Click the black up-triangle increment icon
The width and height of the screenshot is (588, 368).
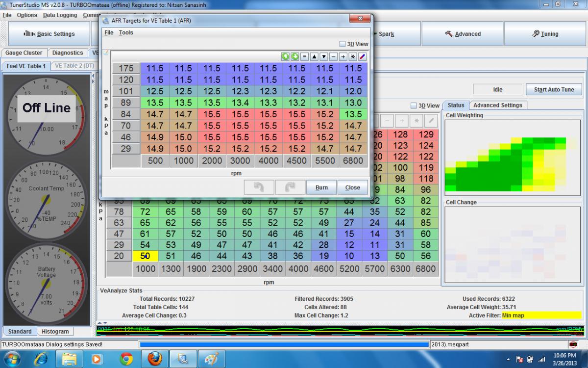coord(314,56)
